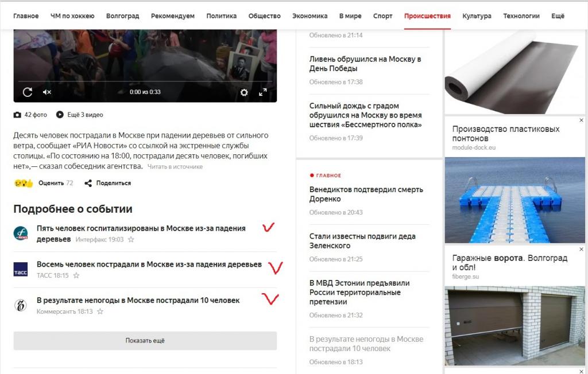Open Венедиктов подтвердил смерть Доренко headline
Viewport: 588px width, 374px height.
click(366, 194)
